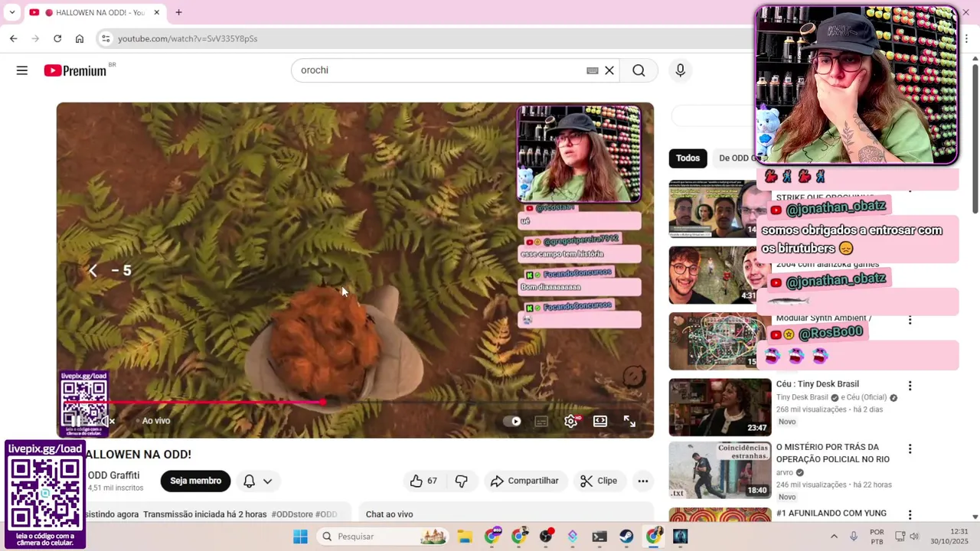Open a new browser tab
Viewport: 980px width, 551px height.
point(178,12)
